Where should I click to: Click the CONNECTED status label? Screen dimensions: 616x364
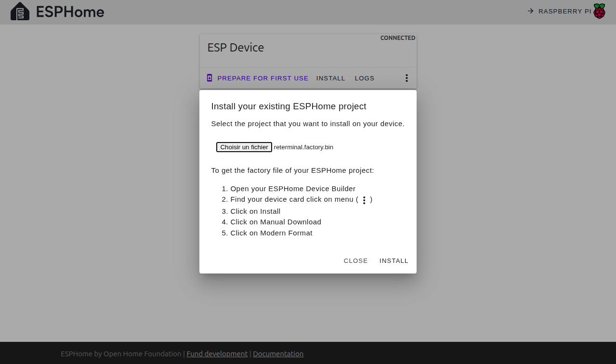(397, 38)
